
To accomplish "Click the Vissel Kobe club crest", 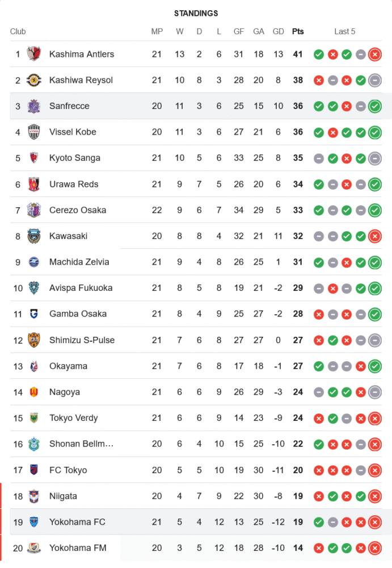I will coord(34,132).
